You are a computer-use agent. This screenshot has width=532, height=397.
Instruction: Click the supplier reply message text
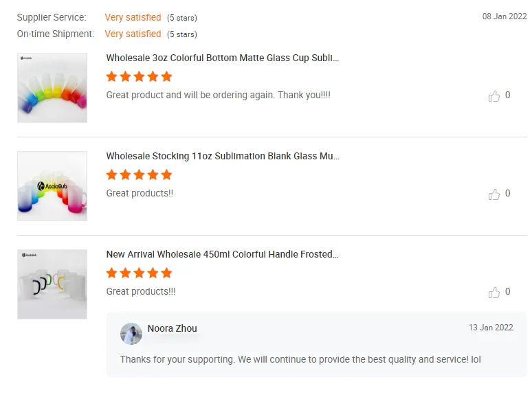pos(300,359)
